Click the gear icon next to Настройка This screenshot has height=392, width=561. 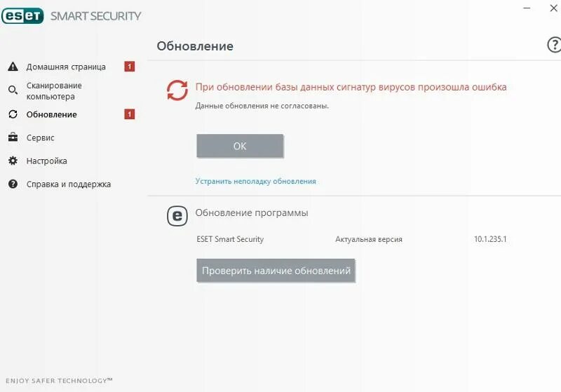pyautogui.click(x=13, y=161)
